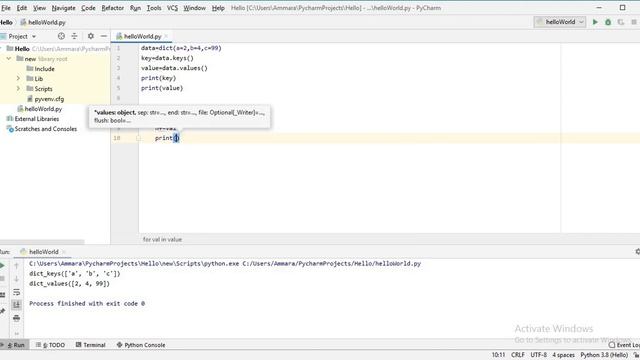Close the helloWorld run tab
Viewport: 640px width, 360px height.
64,252
